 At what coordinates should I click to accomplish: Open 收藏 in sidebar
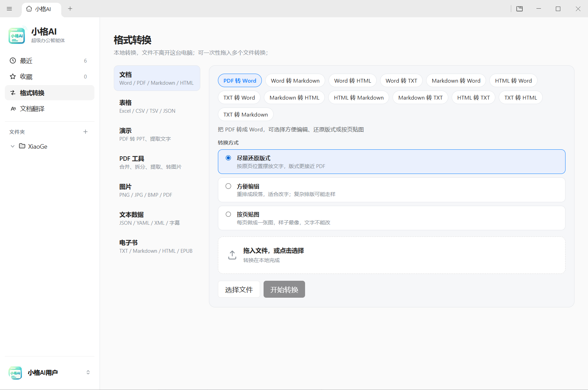point(50,76)
